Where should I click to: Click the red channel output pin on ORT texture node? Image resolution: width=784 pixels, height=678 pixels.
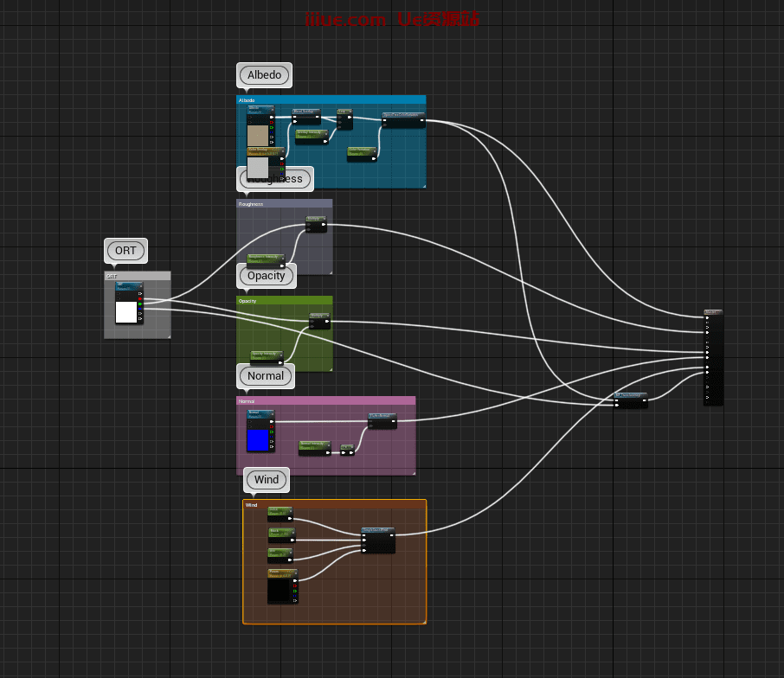140,298
